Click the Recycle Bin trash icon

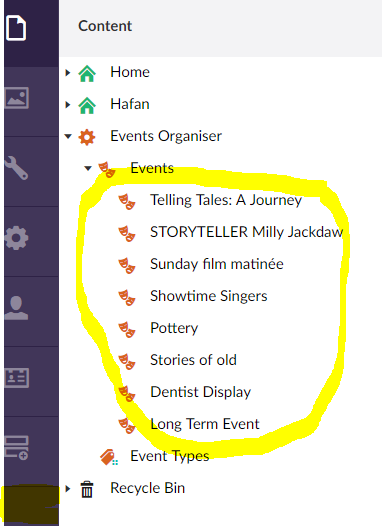click(x=87, y=489)
